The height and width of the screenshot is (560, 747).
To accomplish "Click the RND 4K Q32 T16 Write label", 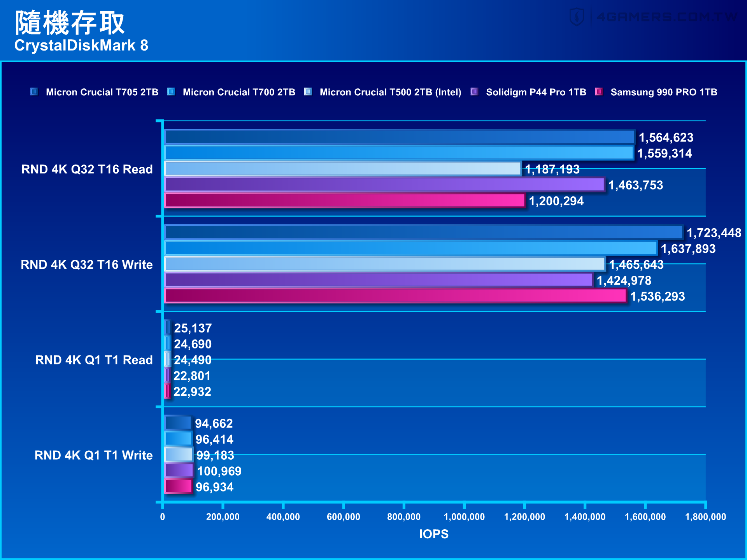I will pyautogui.click(x=86, y=264).
